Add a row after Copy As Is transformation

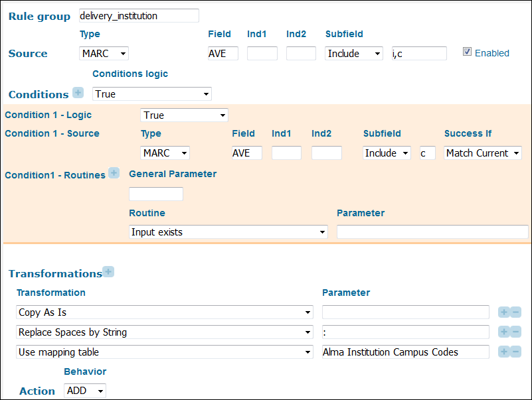click(504, 312)
